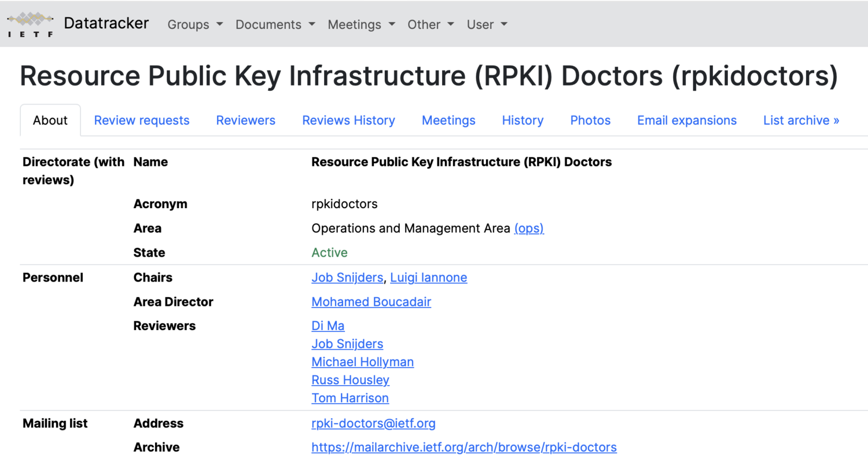
Task: Click the page title heading text
Action: coord(429,76)
